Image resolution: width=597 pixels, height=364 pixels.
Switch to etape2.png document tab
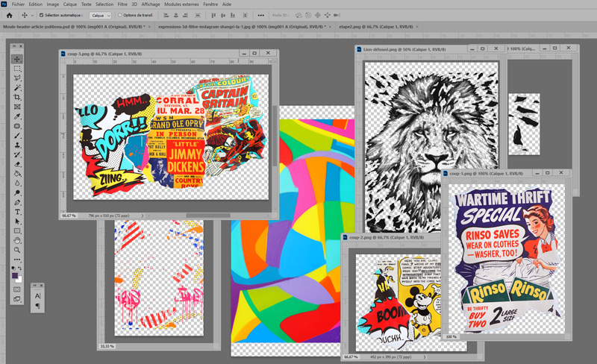click(x=376, y=27)
